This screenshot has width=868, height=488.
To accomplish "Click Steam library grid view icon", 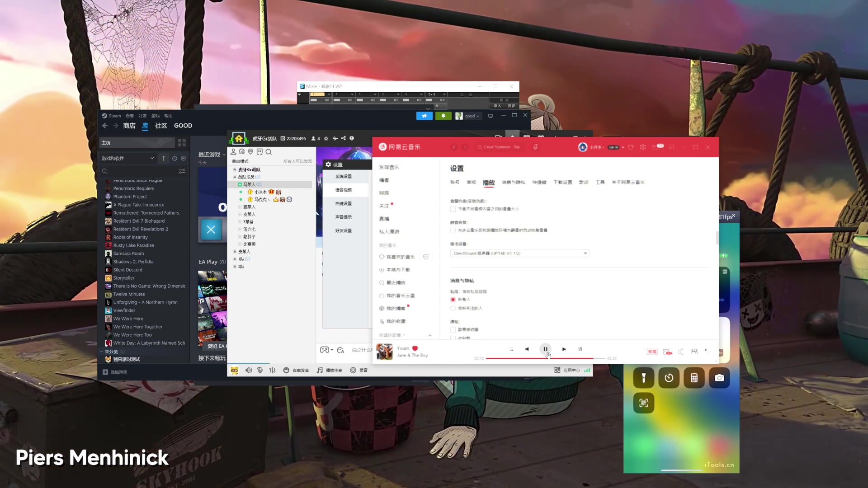I will (x=182, y=143).
